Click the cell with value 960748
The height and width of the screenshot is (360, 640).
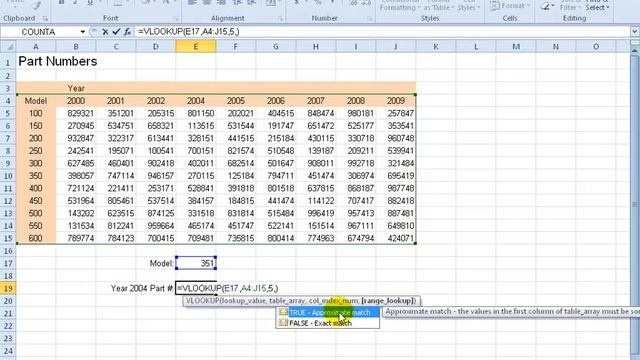point(396,138)
